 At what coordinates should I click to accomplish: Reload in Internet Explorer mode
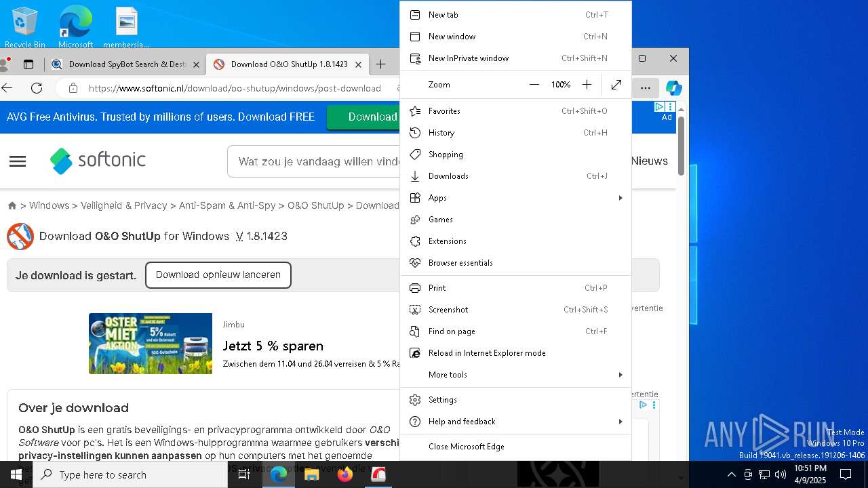coord(515,353)
